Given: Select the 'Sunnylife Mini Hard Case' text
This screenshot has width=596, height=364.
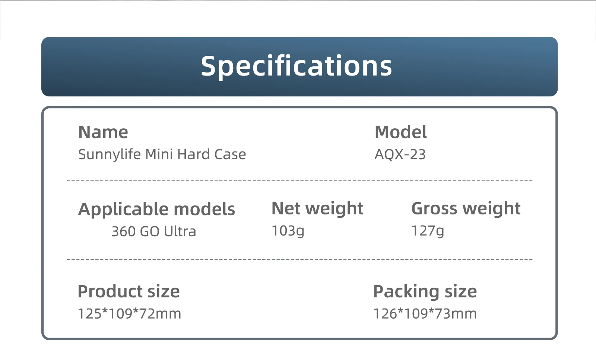Looking at the screenshot, I should [x=162, y=154].
